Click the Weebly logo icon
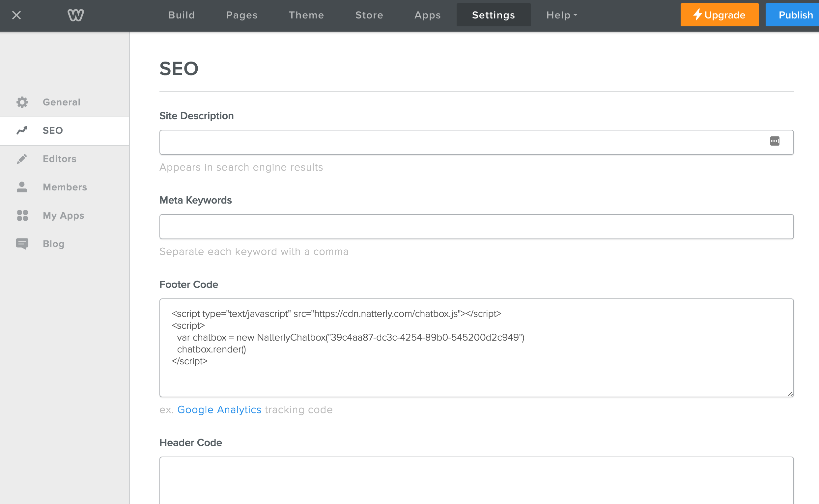Viewport: 819px width, 504px height. pos(76,15)
